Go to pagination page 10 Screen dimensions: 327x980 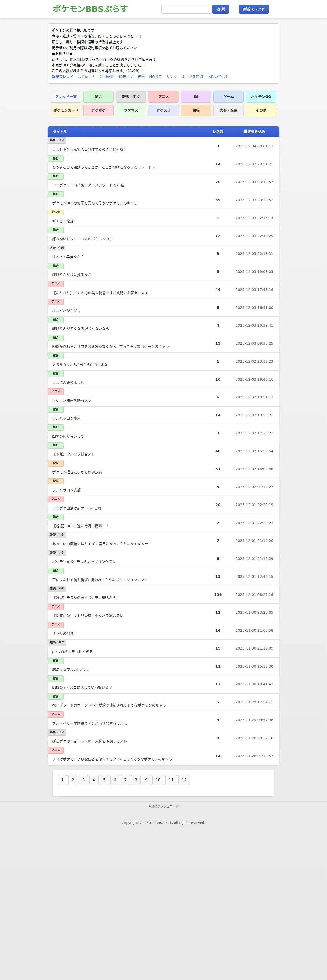click(158, 780)
